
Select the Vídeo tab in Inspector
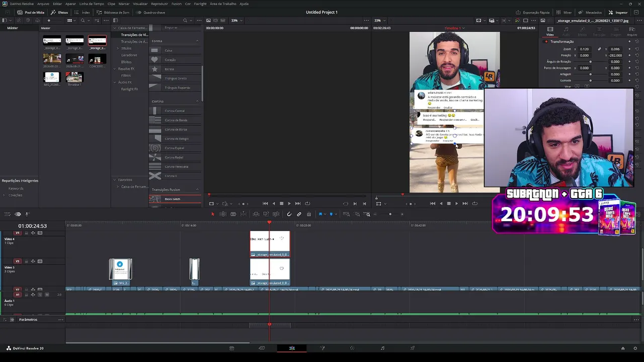[550, 31]
